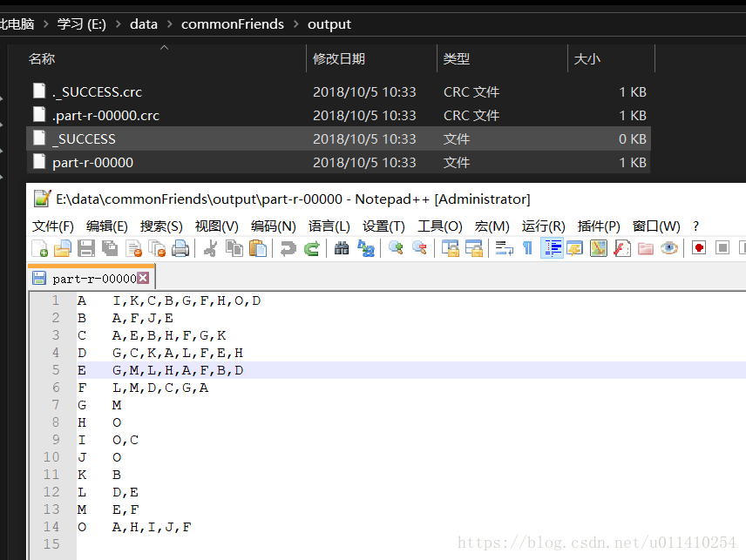Image resolution: width=746 pixels, height=560 pixels.
Task: Start macro recording with red dot
Action: [698, 248]
